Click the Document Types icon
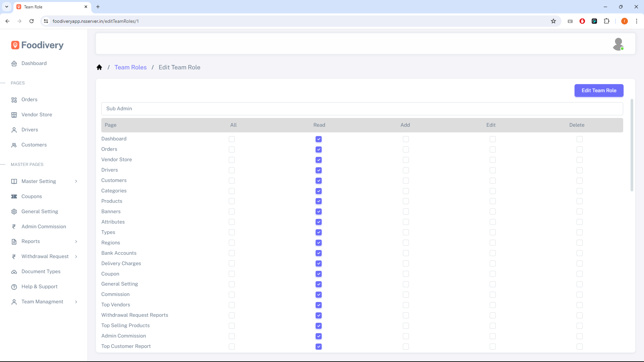The image size is (644, 362). click(14, 271)
